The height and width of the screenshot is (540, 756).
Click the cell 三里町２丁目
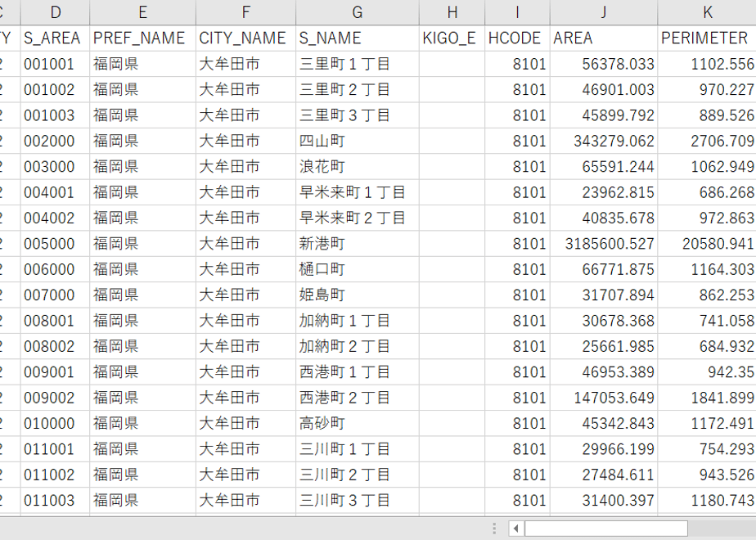pyautogui.click(x=358, y=89)
